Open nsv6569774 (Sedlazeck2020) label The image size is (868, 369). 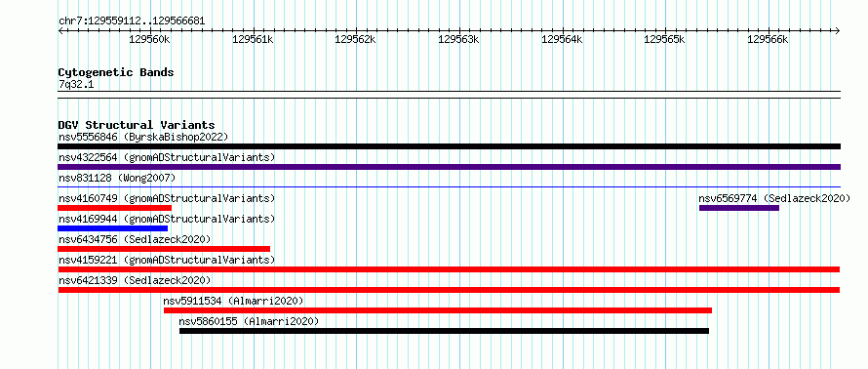tap(774, 198)
